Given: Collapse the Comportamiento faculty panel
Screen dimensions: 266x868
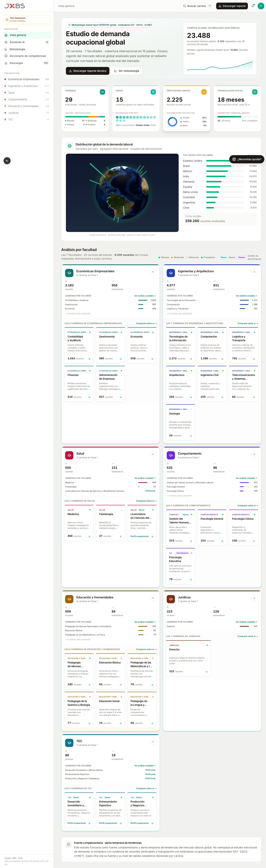Looking at the screenshot, I should point(254,454).
